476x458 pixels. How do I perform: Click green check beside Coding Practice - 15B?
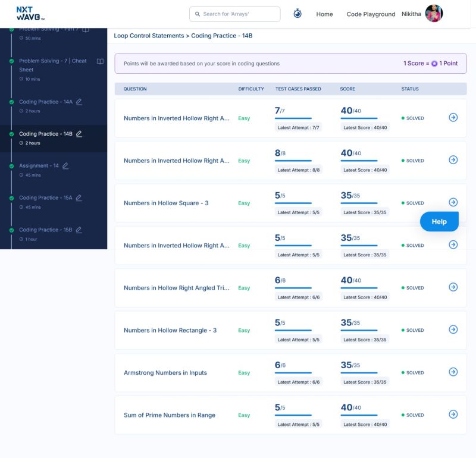click(x=11, y=230)
